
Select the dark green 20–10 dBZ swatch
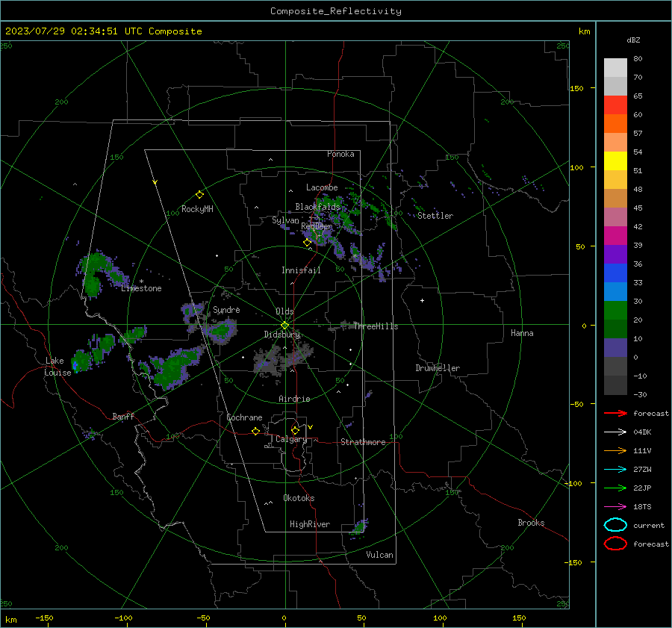615,329
